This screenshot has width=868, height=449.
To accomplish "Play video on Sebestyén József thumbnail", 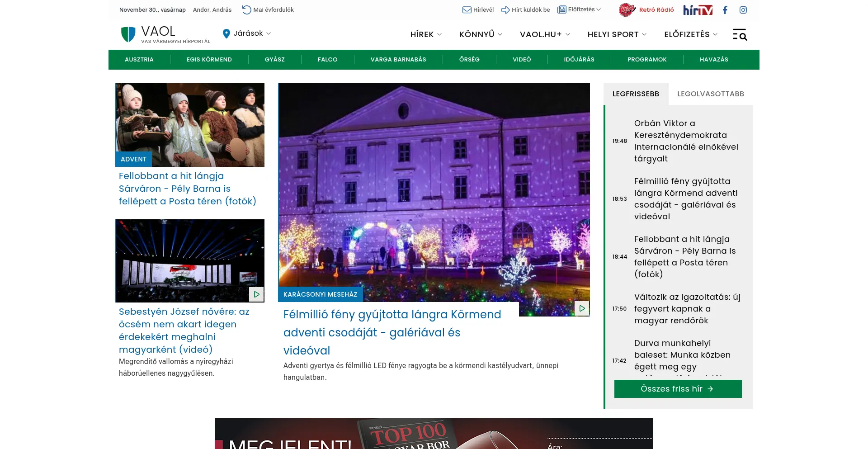I will (x=256, y=294).
